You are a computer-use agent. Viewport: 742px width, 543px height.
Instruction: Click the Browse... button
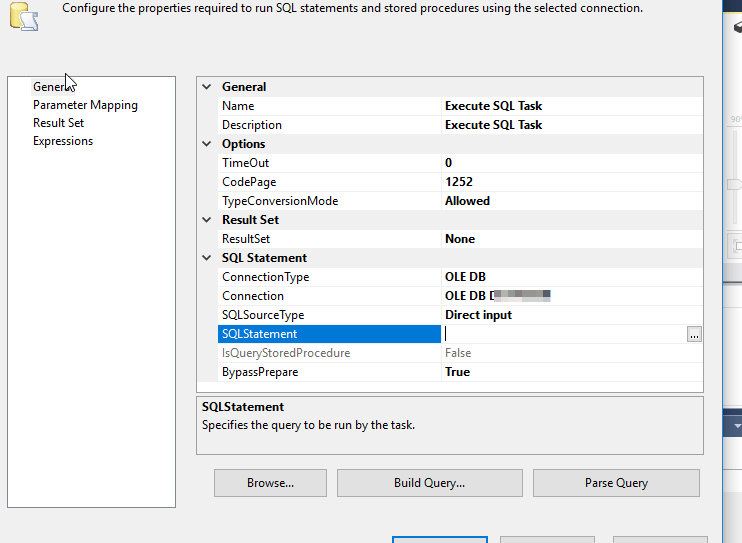click(x=270, y=483)
